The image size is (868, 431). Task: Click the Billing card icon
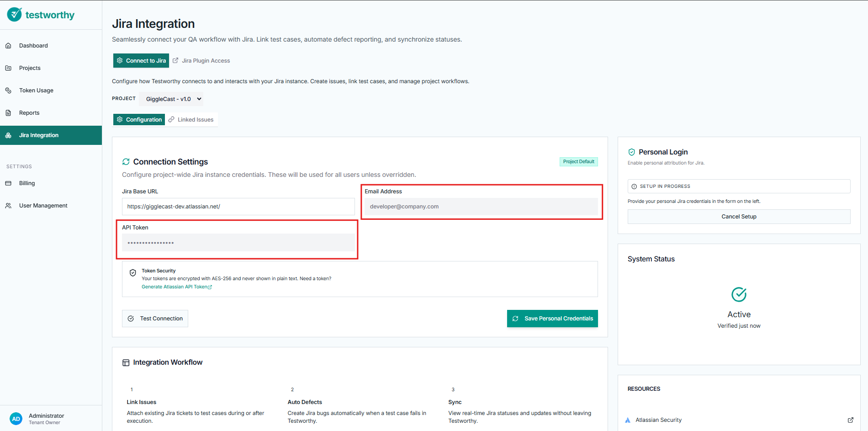tap(8, 183)
